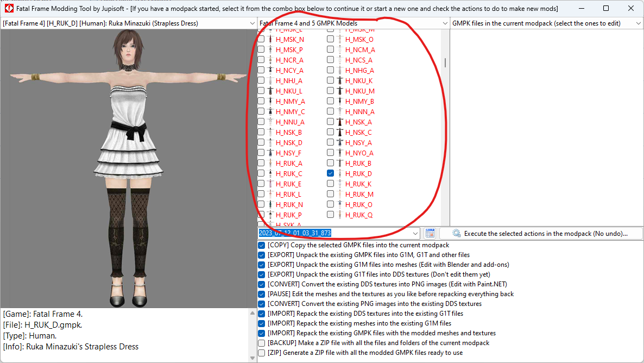The image size is (644, 363).
Task: Click the H_NSK_D model name
Action: (289, 143)
